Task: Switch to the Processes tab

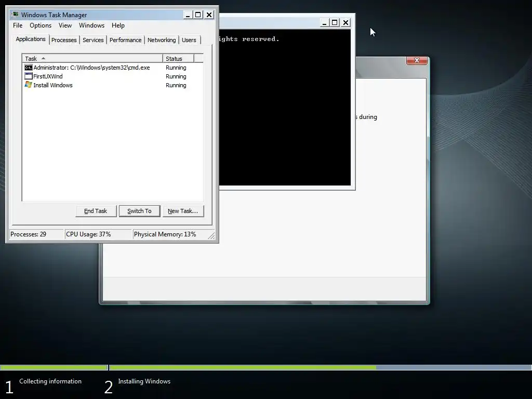Action: (64, 40)
